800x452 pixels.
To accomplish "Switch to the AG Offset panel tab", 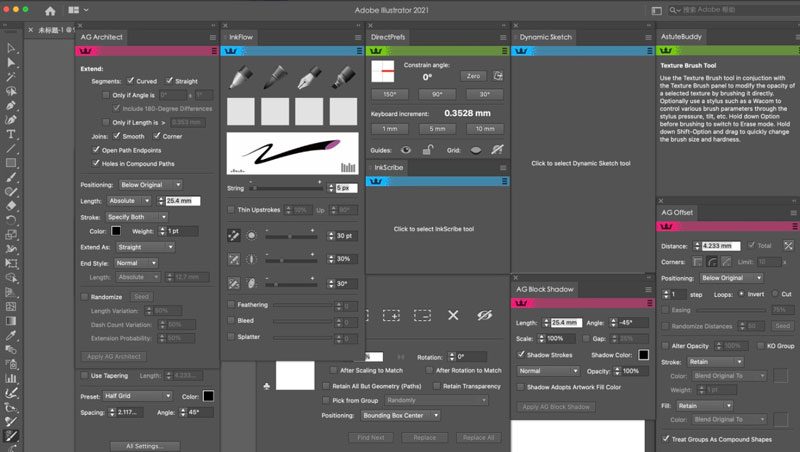I will [x=677, y=213].
